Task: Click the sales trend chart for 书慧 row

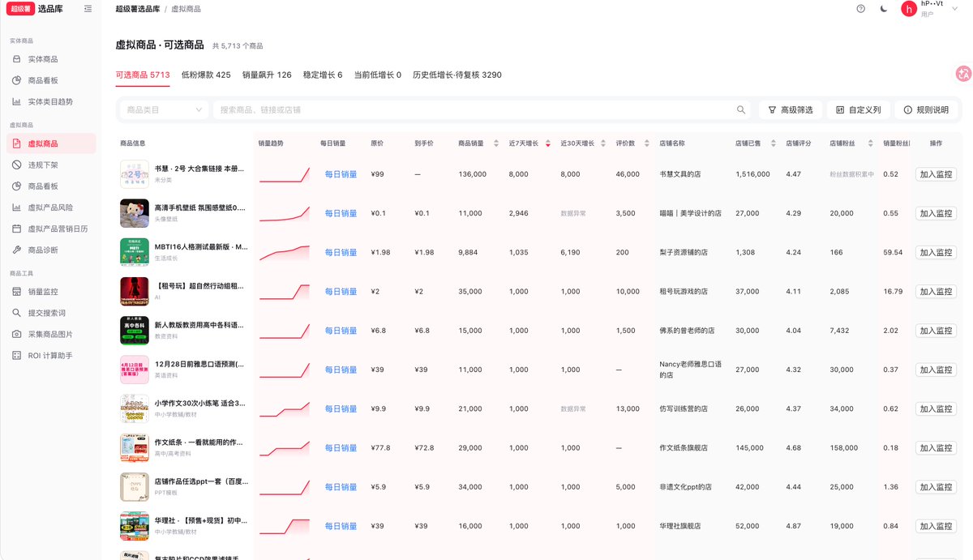Action: point(285,174)
